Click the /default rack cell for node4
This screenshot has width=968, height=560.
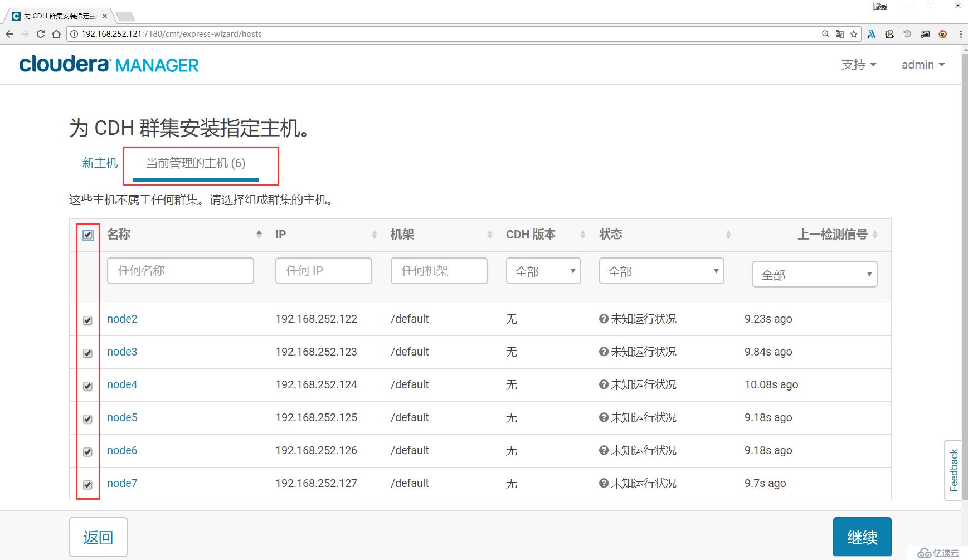click(410, 384)
